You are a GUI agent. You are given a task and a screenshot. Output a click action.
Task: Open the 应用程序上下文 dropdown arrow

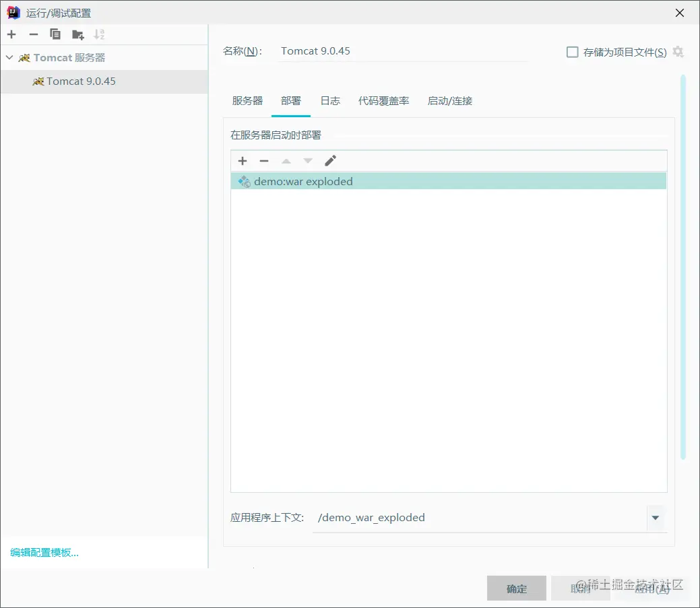pos(656,518)
